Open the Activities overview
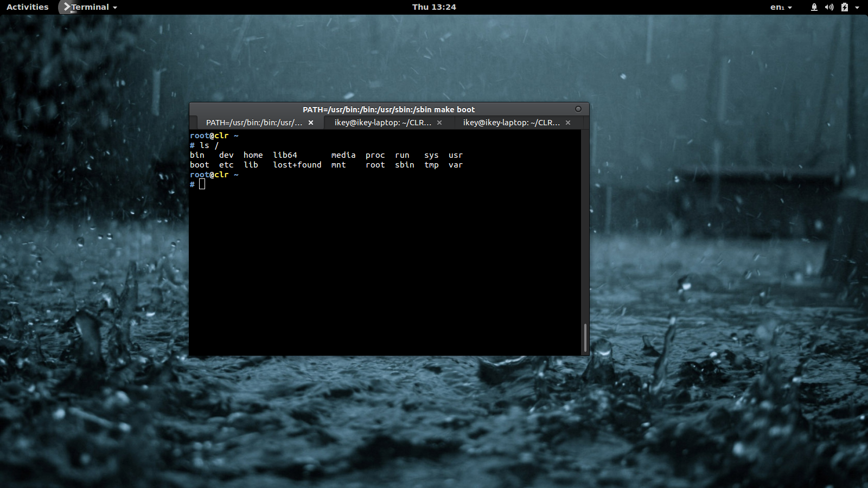The width and height of the screenshot is (868, 488). (x=28, y=7)
